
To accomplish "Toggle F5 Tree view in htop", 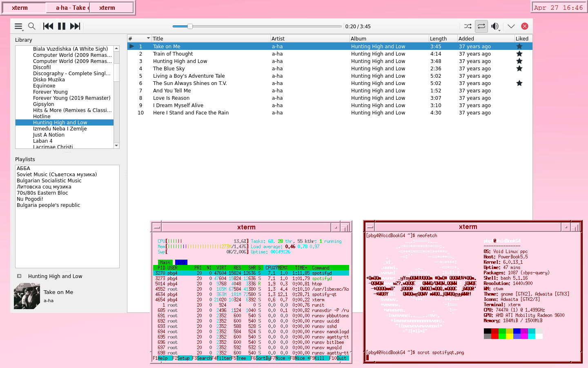I will tap(241, 358).
